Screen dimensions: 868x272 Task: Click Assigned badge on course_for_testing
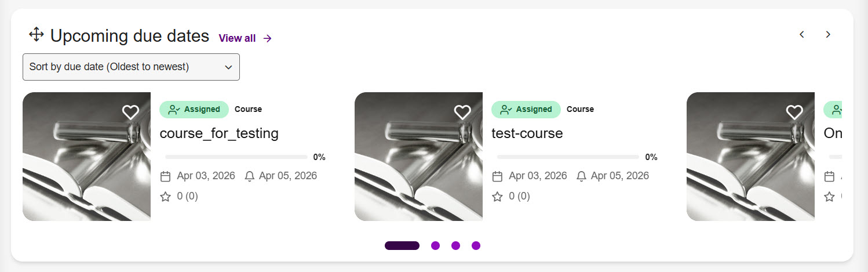[x=194, y=109]
